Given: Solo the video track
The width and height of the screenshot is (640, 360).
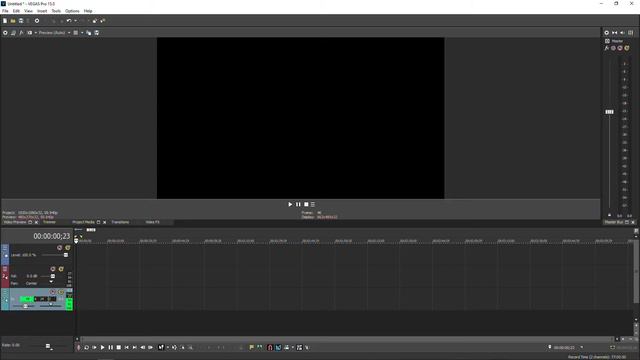Looking at the screenshot, I should pos(67,248).
